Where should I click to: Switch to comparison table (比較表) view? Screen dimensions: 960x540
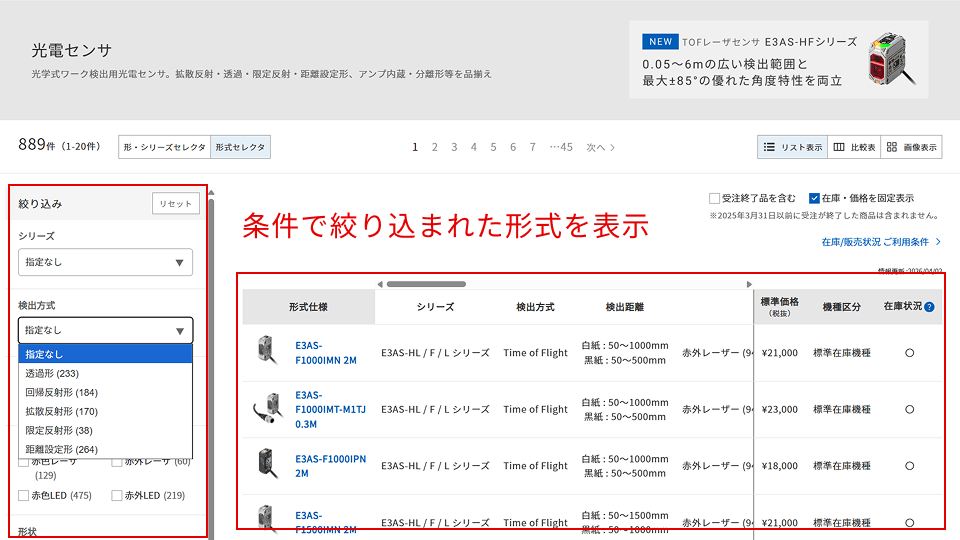point(854,147)
